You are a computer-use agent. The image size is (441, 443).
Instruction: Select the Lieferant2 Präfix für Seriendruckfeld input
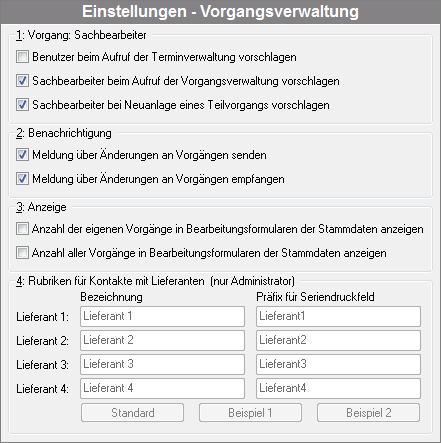338,340
